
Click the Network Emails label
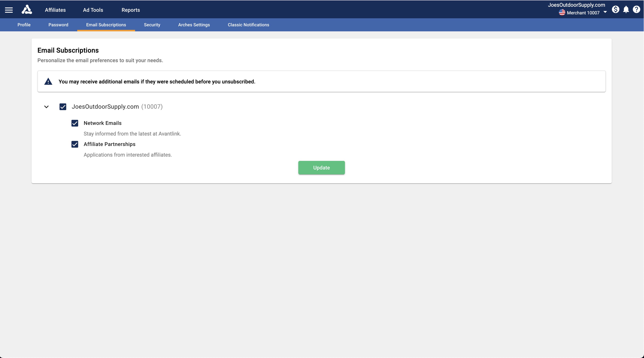(102, 123)
